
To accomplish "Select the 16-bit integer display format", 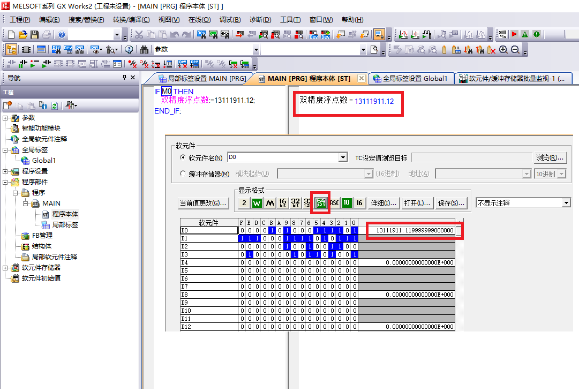I will click(283, 203).
